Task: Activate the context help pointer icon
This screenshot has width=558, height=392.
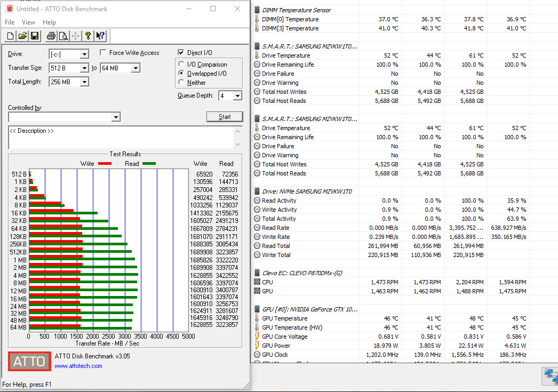Action: click(100, 36)
